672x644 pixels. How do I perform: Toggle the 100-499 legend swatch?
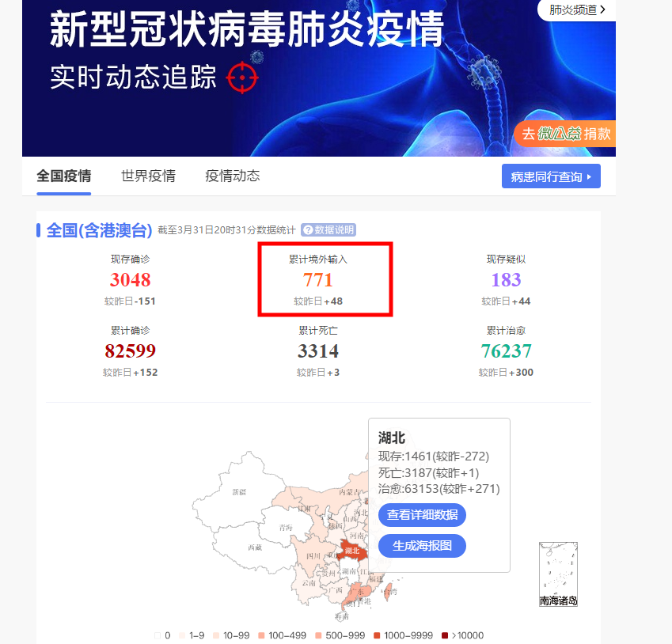[x=261, y=635]
